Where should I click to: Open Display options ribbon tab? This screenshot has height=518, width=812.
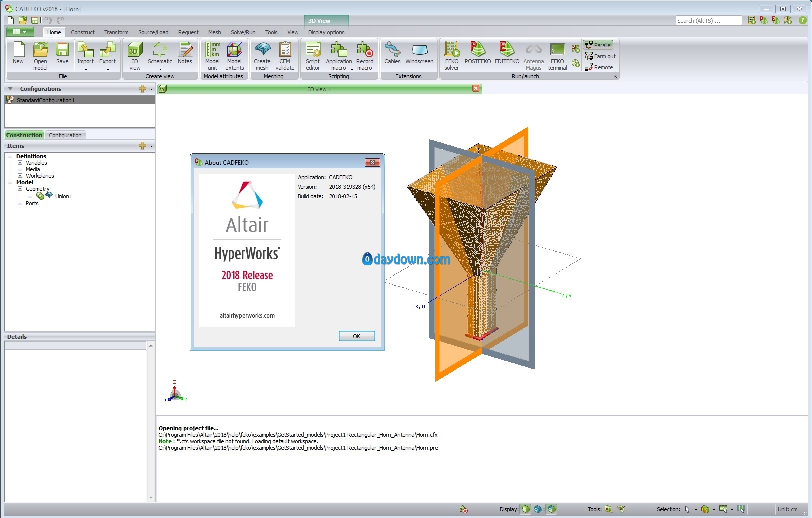(326, 32)
